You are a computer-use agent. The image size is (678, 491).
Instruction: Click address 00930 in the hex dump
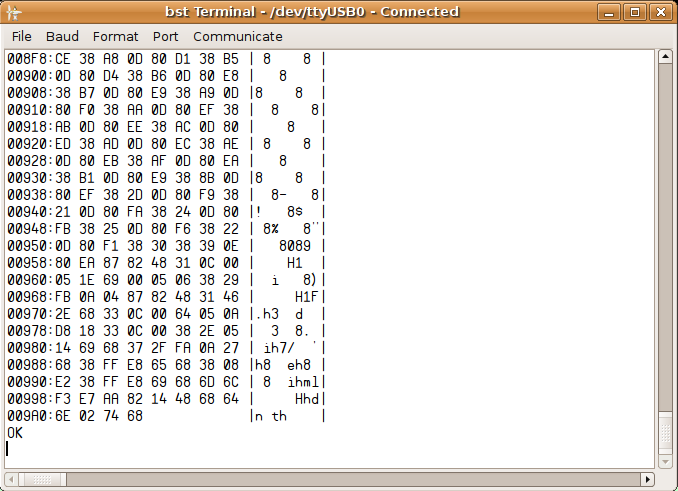(x=29, y=178)
